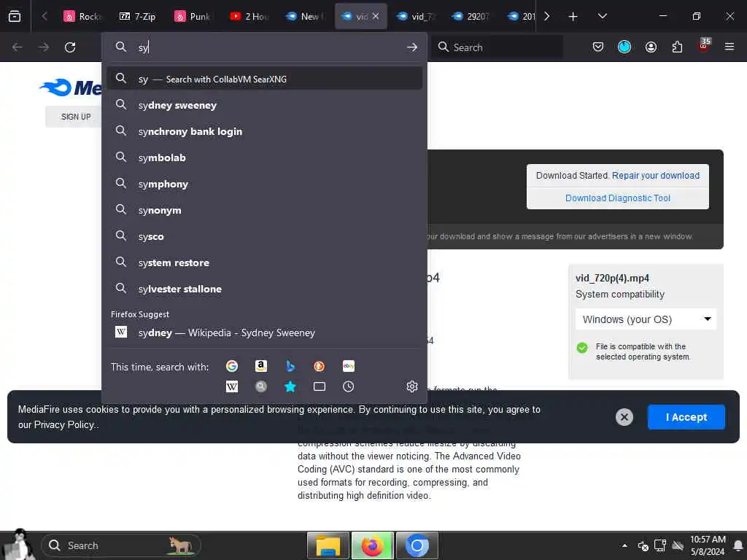Open the Pocket save icon
This screenshot has width=747, height=560.
tap(598, 47)
